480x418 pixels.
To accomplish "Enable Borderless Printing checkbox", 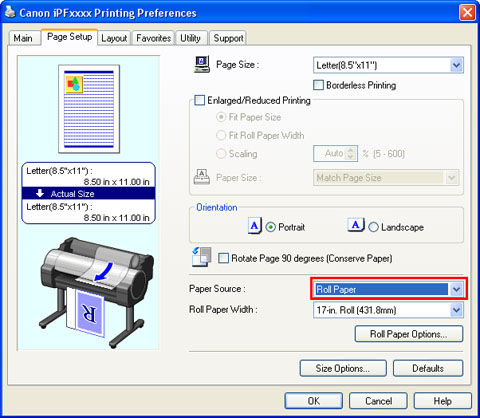I will point(318,85).
